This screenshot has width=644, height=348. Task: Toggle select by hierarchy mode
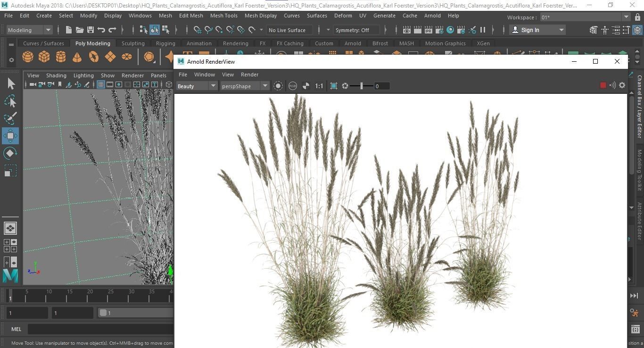tap(144, 30)
